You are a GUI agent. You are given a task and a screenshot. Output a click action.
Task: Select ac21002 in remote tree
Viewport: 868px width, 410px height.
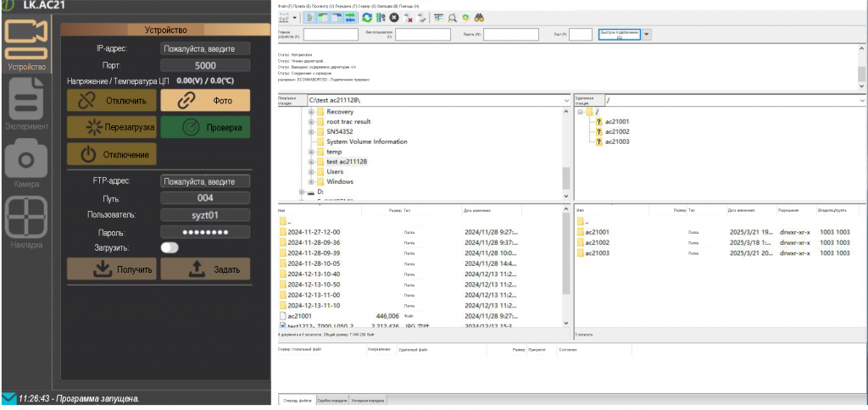617,131
